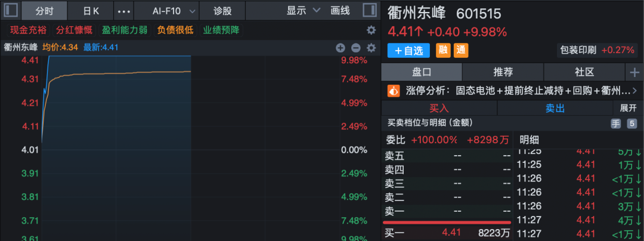The image size is (644, 241).
Task: Switch to the 日K chart tab
Action: point(91,11)
